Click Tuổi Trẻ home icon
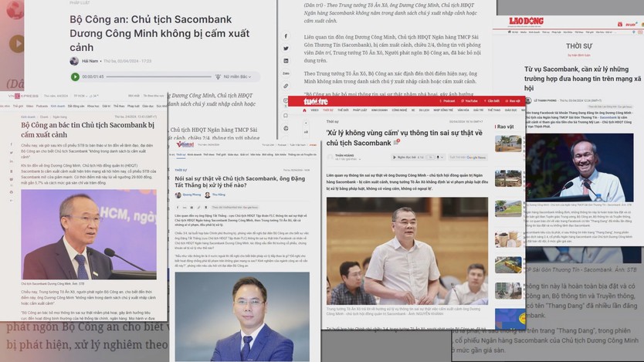 [x=304, y=110]
